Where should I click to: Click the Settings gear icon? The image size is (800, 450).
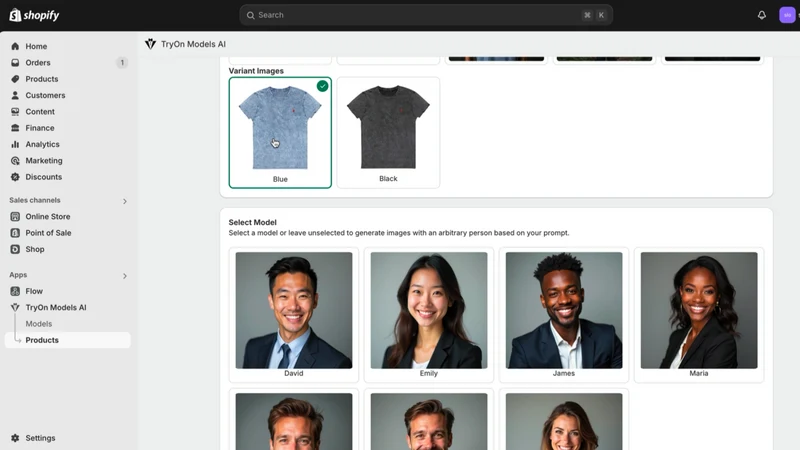pyautogui.click(x=15, y=438)
